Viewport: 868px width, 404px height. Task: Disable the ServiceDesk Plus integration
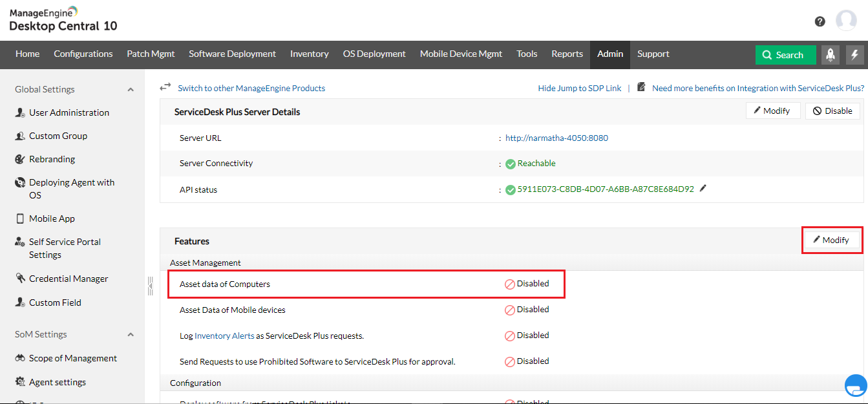click(832, 111)
